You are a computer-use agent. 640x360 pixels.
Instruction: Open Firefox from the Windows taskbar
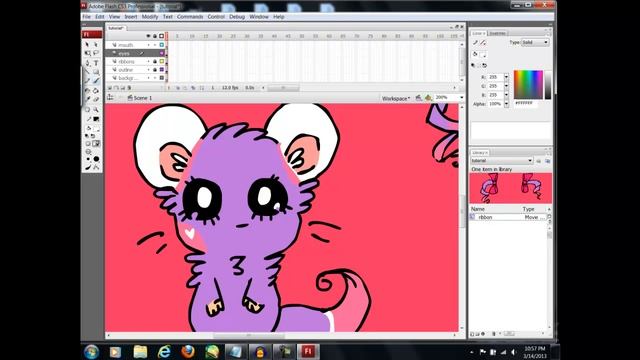click(188, 351)
